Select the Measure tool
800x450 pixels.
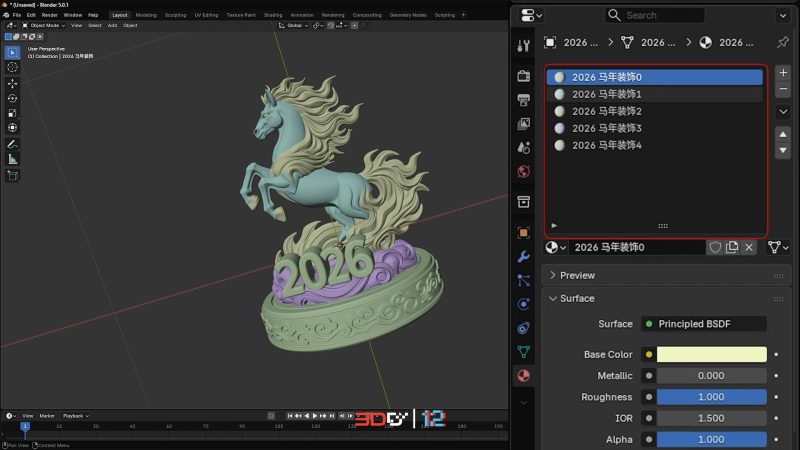(12, 159)
